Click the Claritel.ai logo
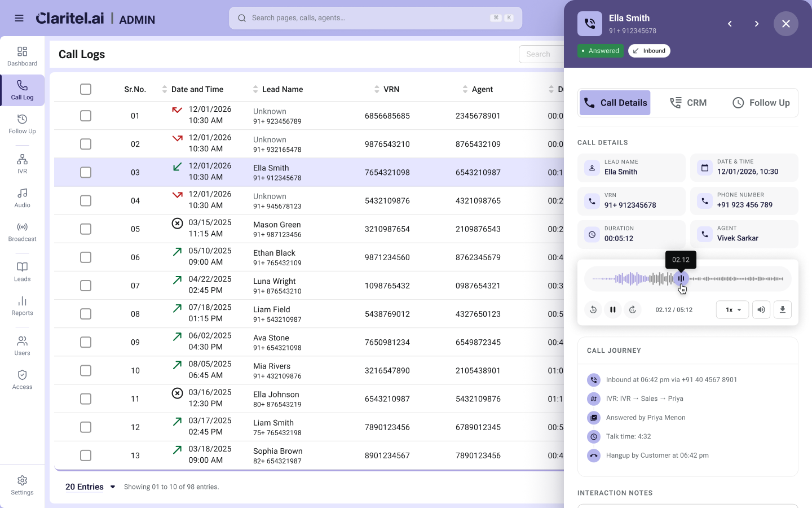The height and width of the screenshot is (508, 812). 70,19
